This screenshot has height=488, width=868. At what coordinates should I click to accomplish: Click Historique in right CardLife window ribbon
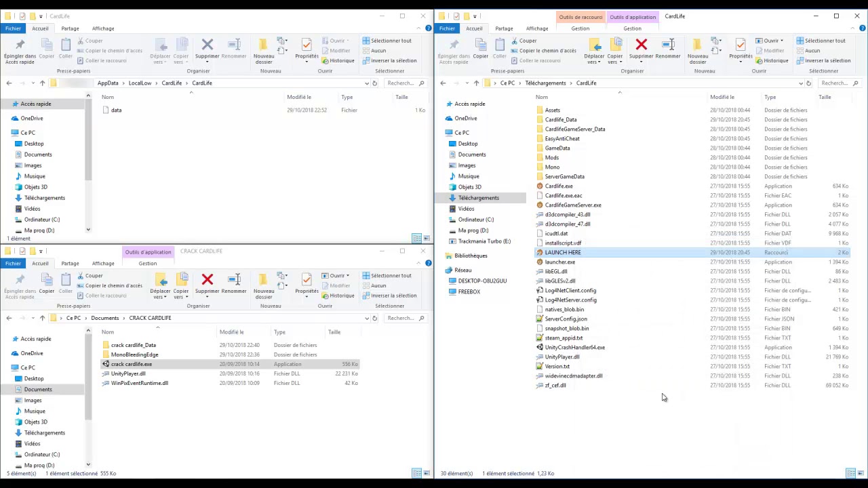(x=771, y=60)
